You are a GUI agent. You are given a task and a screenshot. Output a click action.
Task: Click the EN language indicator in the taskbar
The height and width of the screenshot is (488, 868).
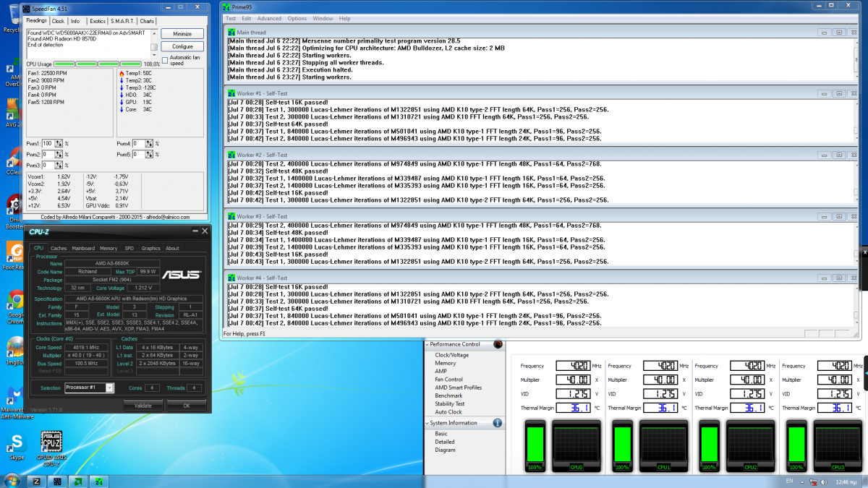coord(789,481)
